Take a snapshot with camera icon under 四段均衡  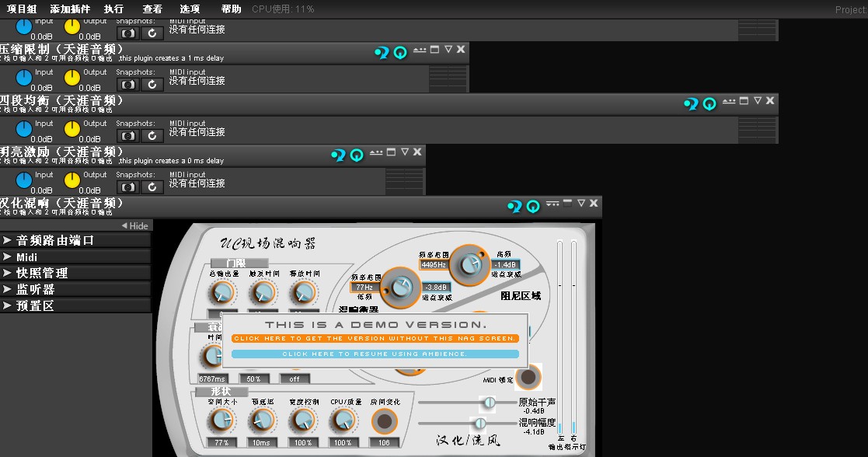tap(128, 136)
